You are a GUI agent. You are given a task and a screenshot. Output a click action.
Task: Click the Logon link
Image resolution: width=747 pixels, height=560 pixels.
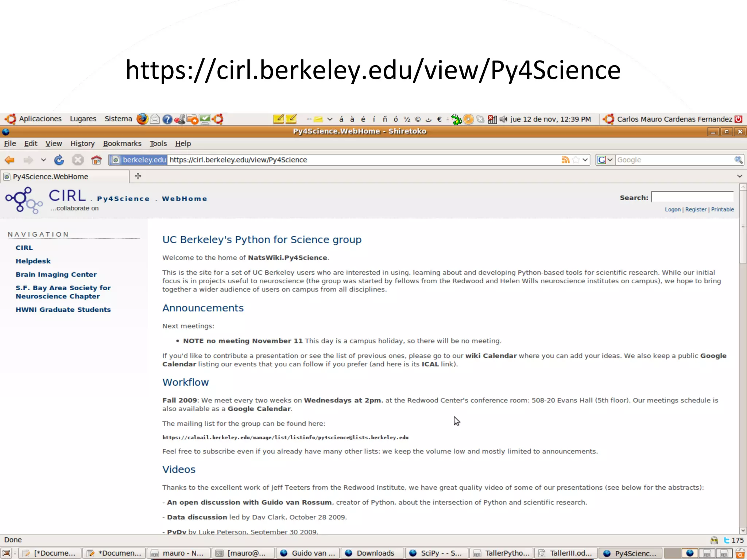(x=673, y=209)
